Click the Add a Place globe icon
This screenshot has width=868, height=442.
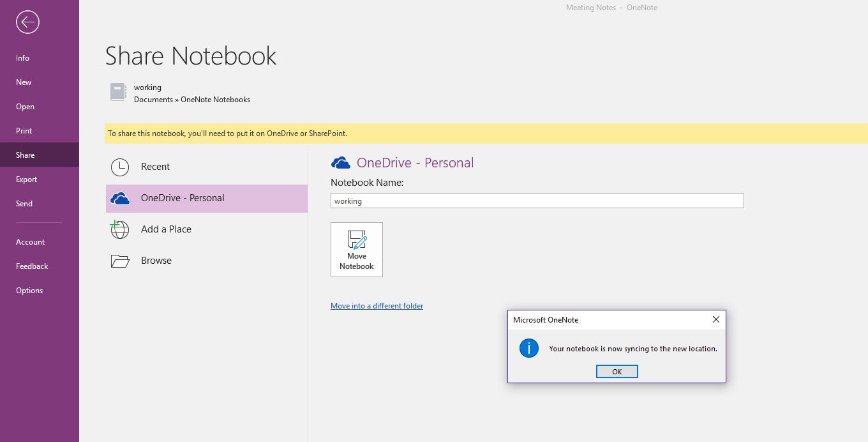click(120, 229)
